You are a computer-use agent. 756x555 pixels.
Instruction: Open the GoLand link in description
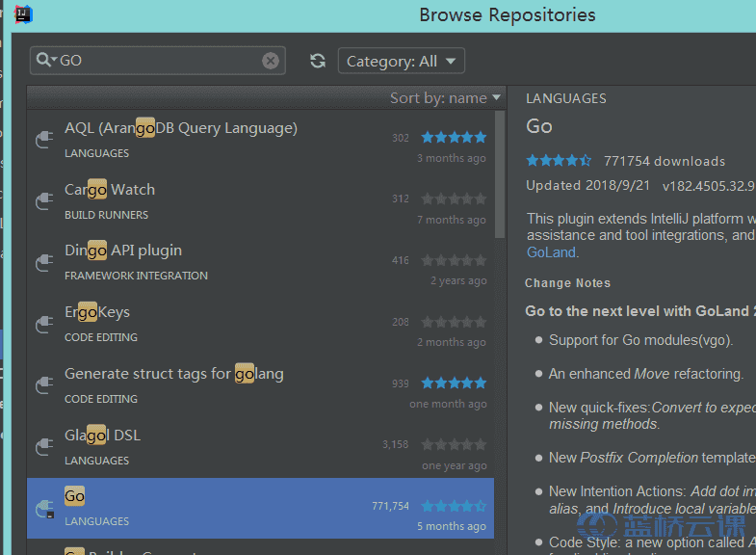pyautogui.click(x=551, y=252)
